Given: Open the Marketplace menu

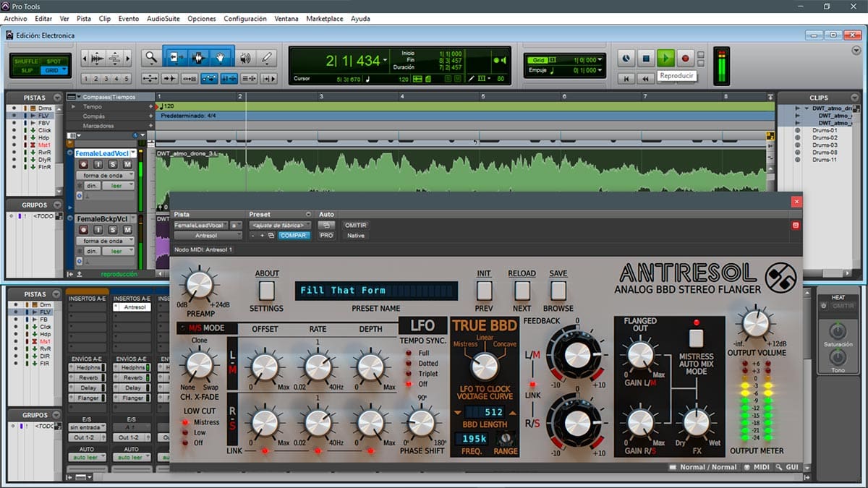Looking at the screenshot, I should (325, 19).
